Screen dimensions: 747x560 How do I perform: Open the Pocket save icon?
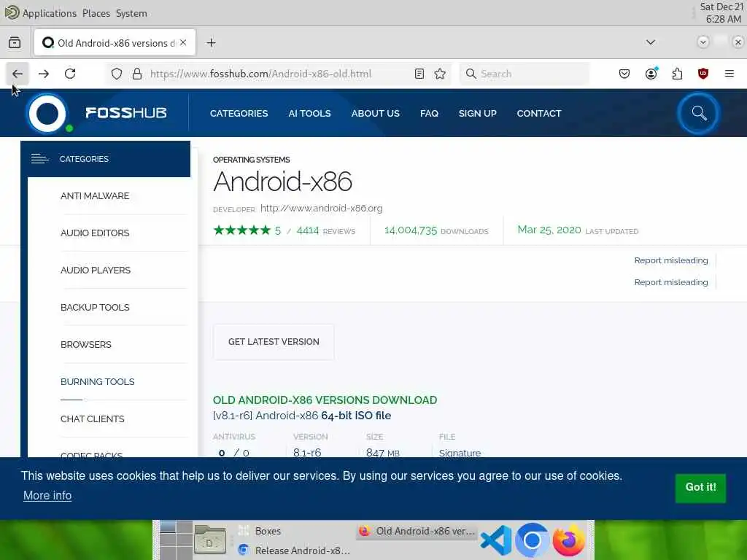click(624, 74)
